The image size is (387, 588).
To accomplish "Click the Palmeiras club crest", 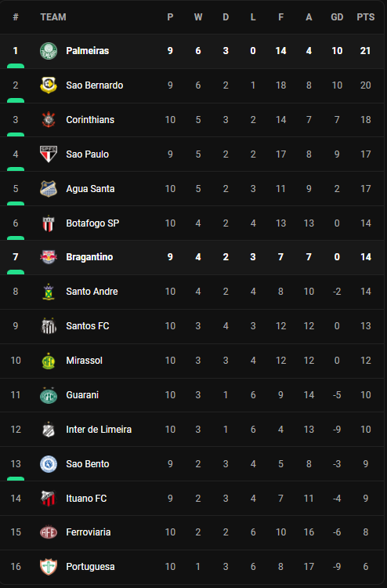I will (49, 51).
